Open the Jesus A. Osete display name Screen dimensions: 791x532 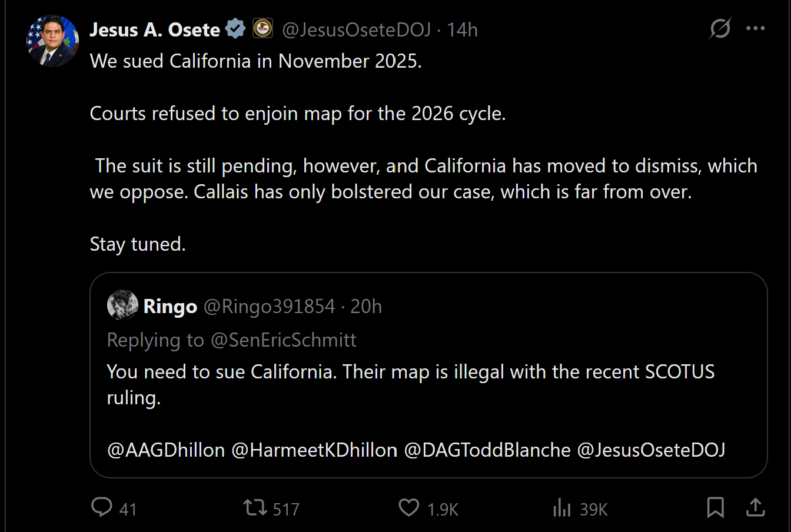pyautogui.click(x=155, y=29)
